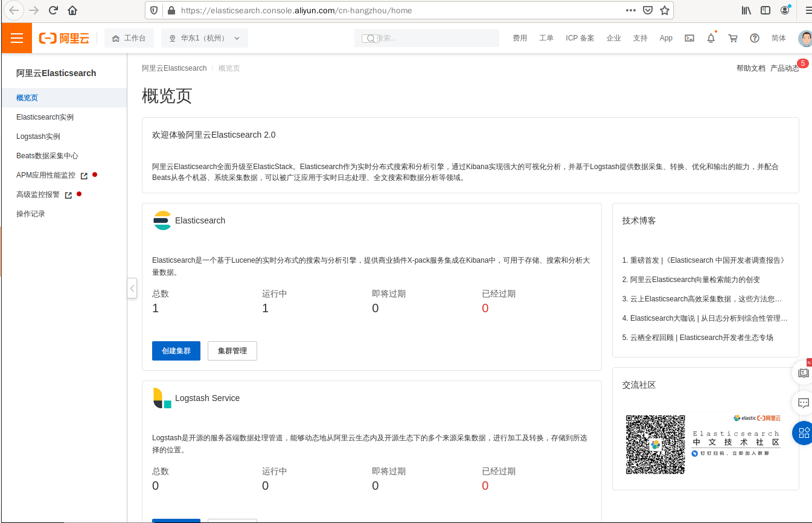Open the browser library icon

tap(746, 10)
